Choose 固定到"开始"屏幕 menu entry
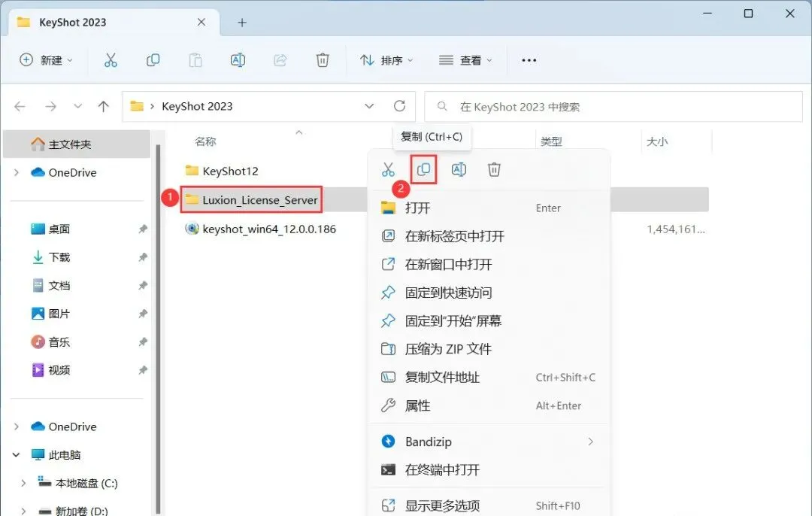This screenshot has height=516, width=812. click(489, 320)
